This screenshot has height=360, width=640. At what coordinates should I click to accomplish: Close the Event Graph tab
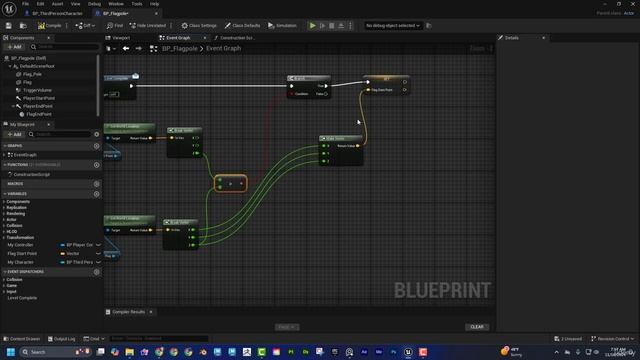tap(205, 38)
